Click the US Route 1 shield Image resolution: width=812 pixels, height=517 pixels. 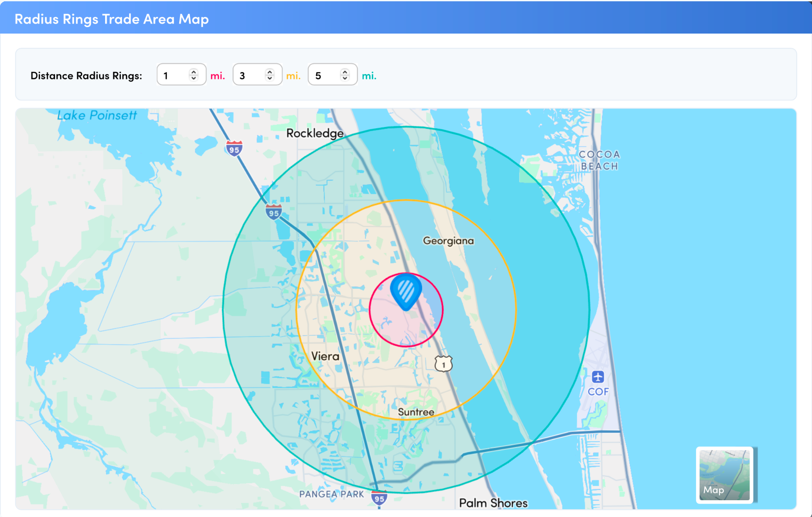coord(443,364)
